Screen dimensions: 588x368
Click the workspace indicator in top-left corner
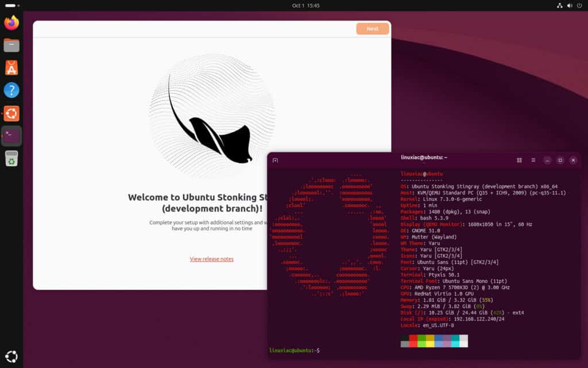[12, 5]
